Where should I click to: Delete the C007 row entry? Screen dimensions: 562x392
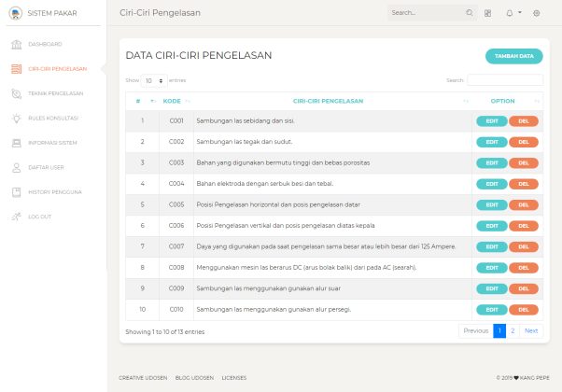pos(524,246)
